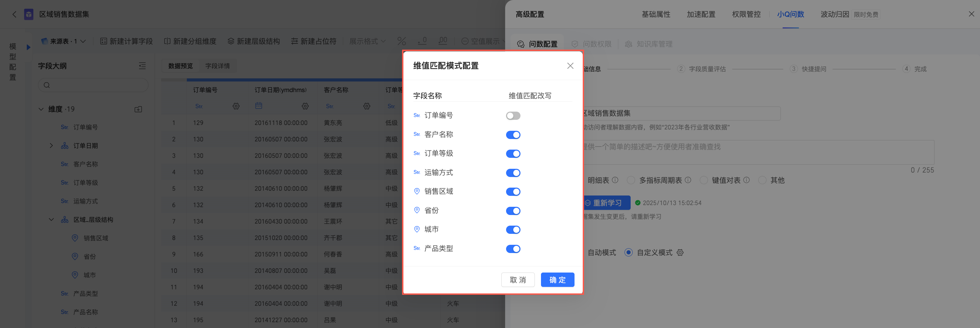
Task: Click the decrease decimal places icon
Action: 422,41
